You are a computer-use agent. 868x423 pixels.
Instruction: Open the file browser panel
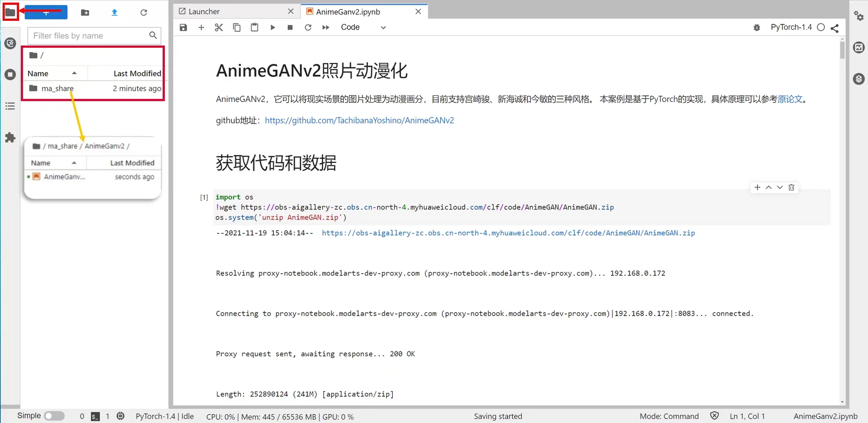[10, 12]
